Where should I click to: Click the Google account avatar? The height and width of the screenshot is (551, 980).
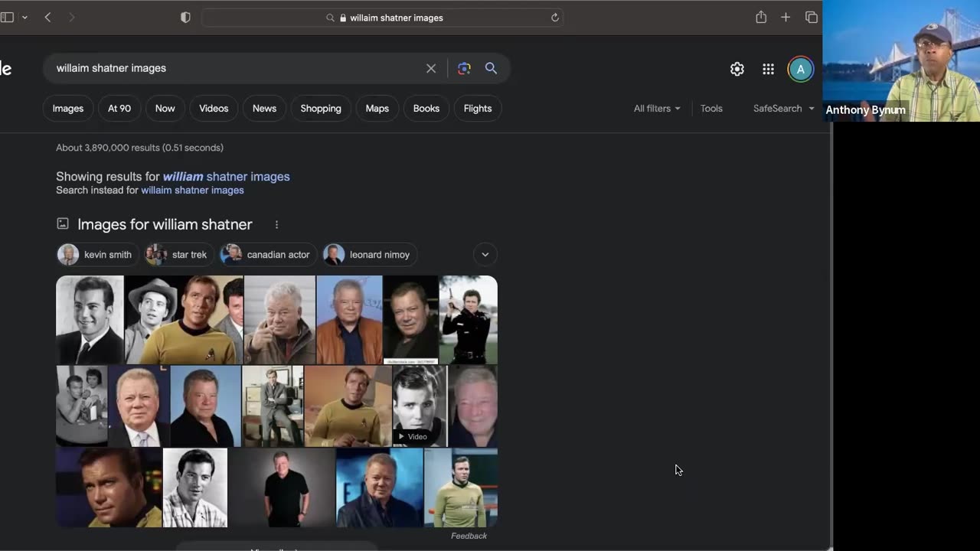pyautogui.click(x=800, y=69)
